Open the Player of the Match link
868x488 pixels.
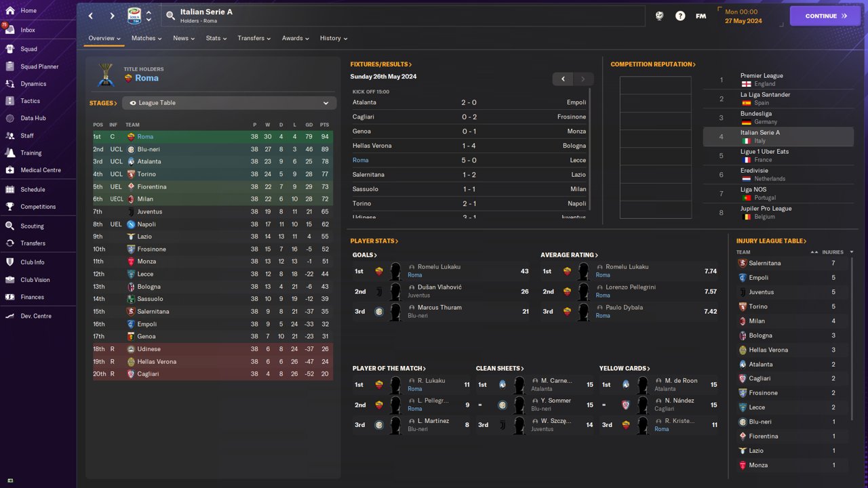tap(389, 368)
